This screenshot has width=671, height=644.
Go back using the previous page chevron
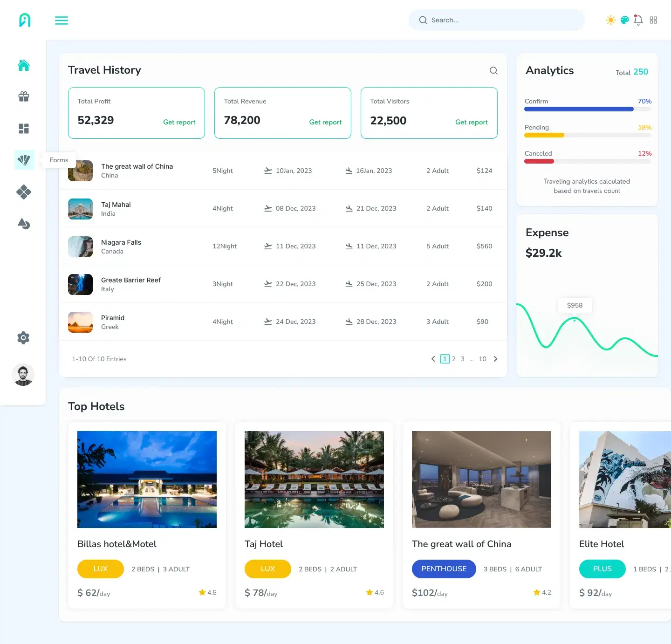point(432,359)
